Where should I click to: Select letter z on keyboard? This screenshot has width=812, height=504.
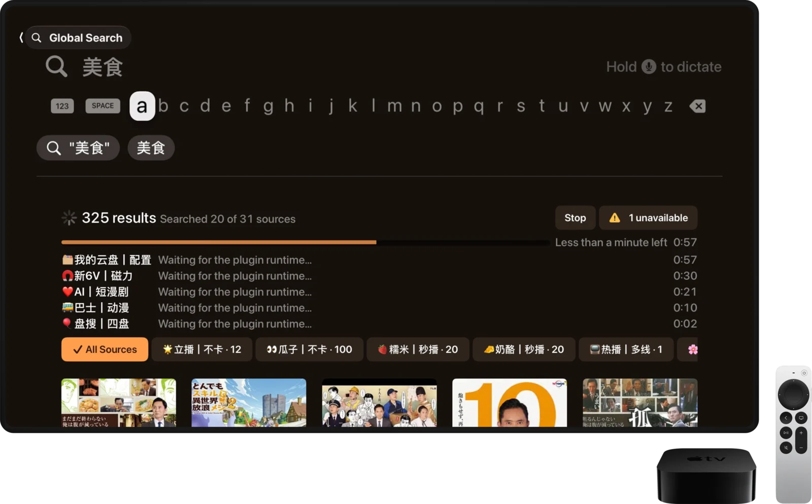pyautogui.click(x=668, y=106)
